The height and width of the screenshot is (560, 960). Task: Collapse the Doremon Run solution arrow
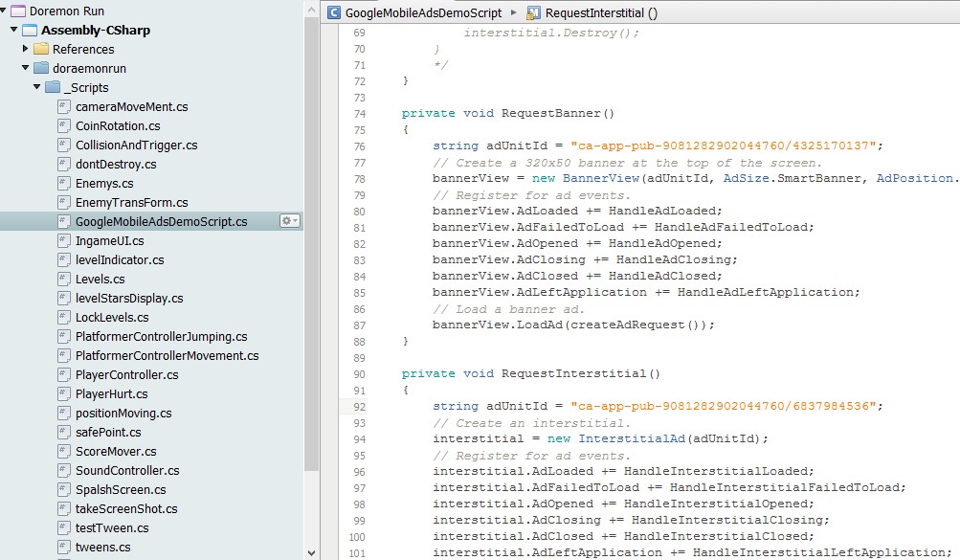pyautogui.click(x=5, y=11)
